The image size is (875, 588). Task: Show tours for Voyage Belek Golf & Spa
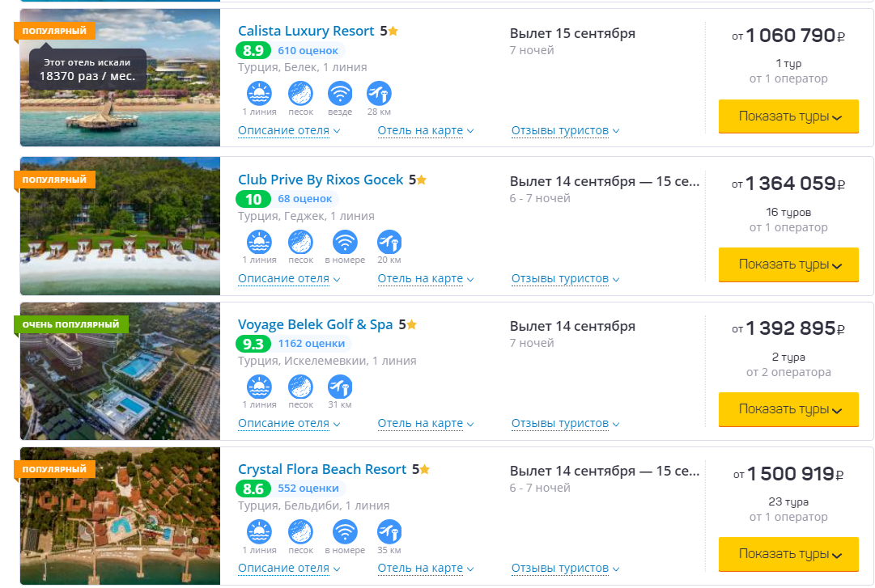788,409
